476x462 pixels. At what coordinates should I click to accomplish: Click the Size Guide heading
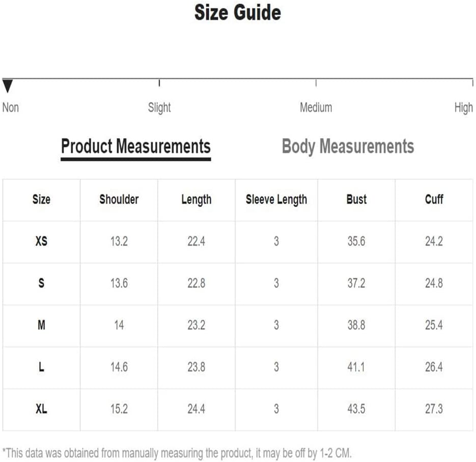[238, 12]
